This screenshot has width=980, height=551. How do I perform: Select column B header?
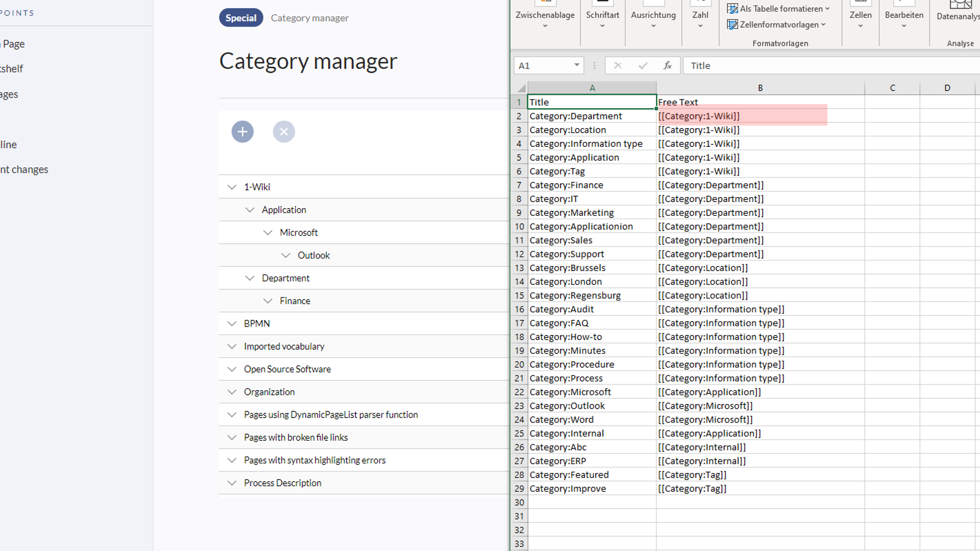coord(761,88)
